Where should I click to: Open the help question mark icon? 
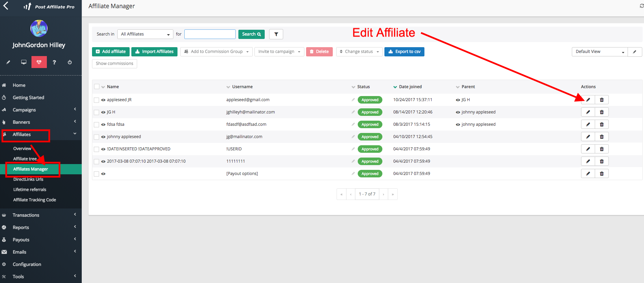(x=54, y=62)
